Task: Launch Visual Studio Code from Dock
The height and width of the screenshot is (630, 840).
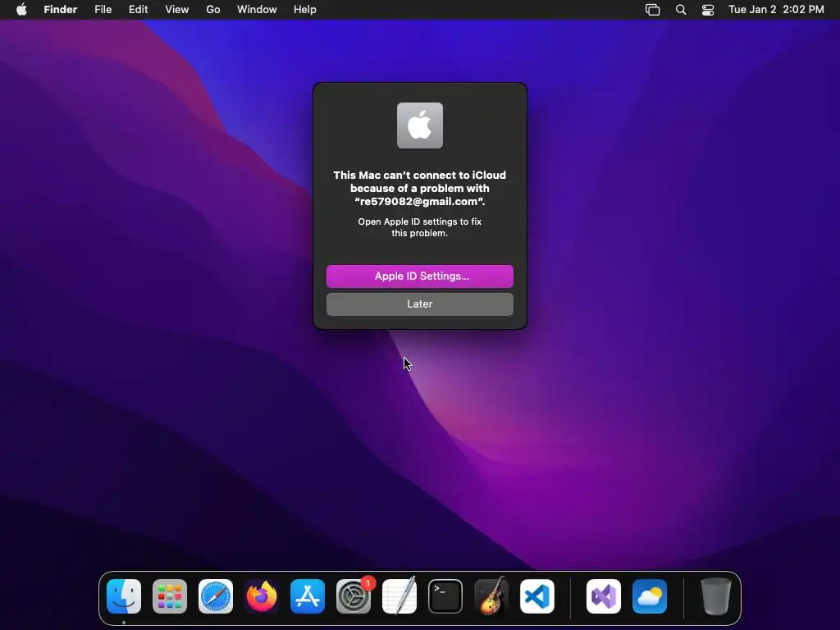Action: pyautogui.click(x=537, y=596)
